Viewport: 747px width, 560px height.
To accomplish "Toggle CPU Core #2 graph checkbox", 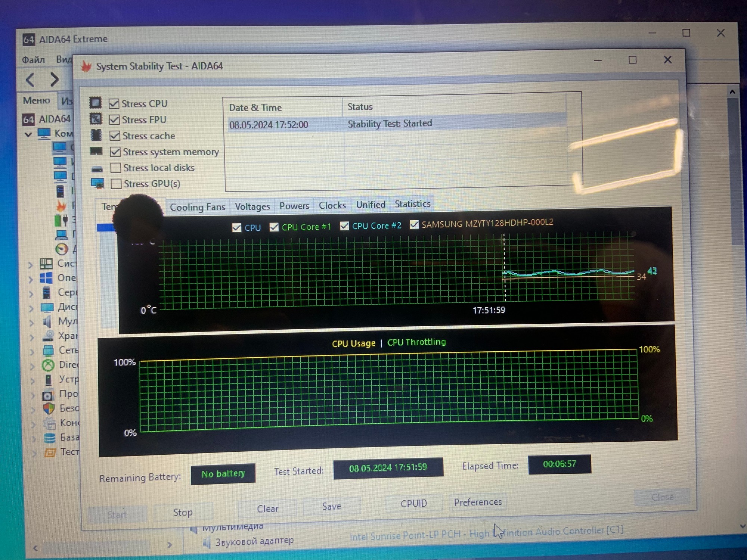I will pyautogui.click(x=344, y=226).
